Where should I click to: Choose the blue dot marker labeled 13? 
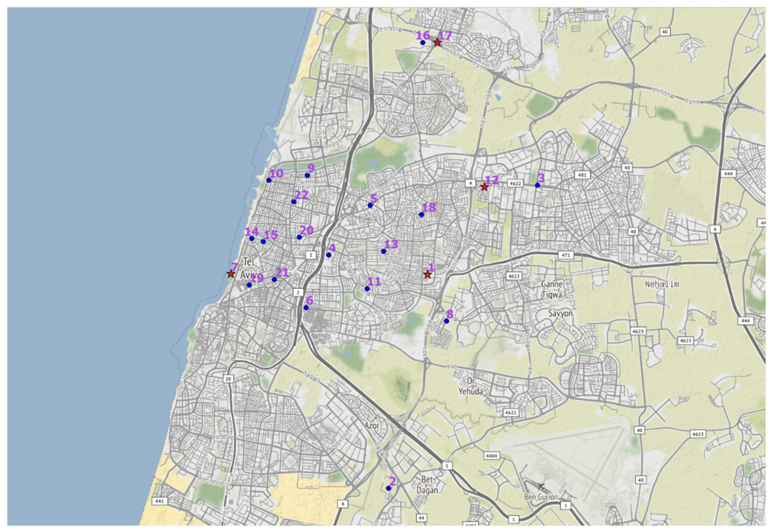(383, 252)
